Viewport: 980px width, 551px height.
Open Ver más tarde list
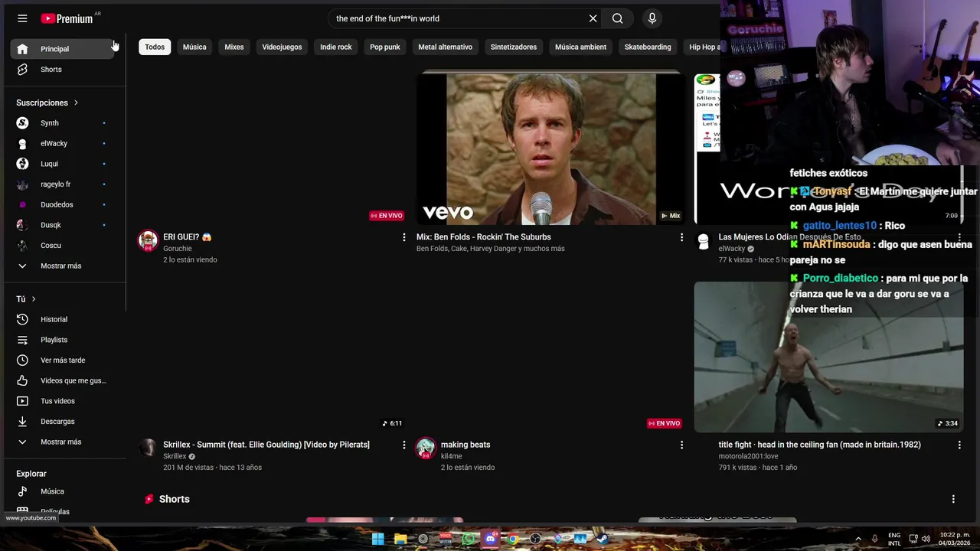click(63, 360)
